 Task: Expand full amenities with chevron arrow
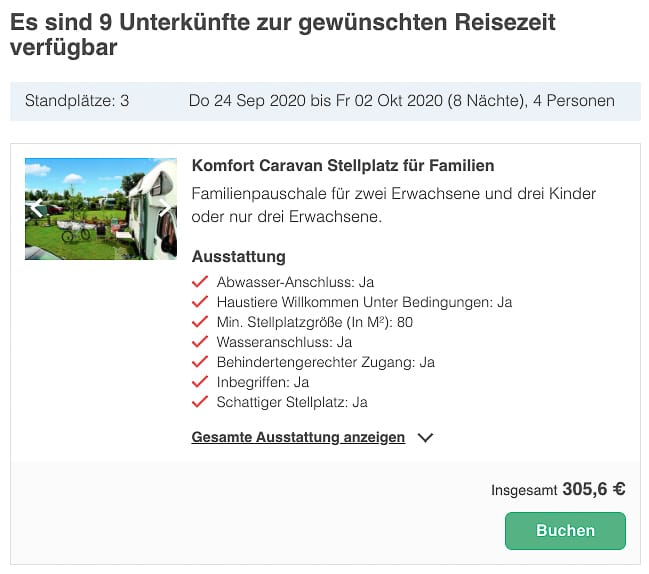tap(425, 437)
